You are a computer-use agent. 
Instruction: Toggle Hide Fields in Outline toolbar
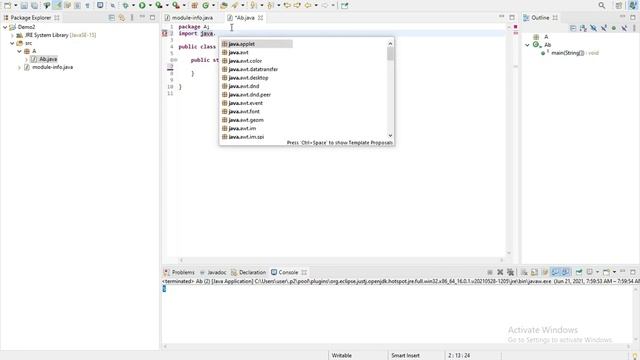point(593,28)
